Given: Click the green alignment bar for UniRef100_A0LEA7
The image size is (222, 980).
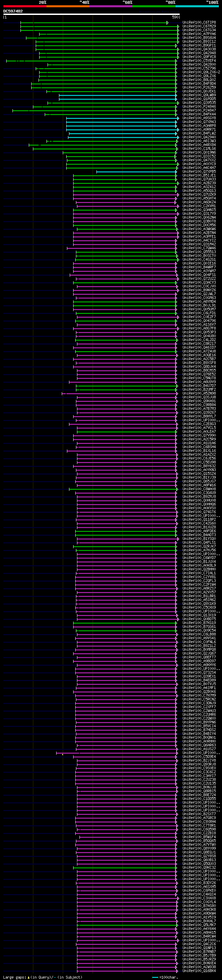Looking at the screenshot, I should (127, 432).
